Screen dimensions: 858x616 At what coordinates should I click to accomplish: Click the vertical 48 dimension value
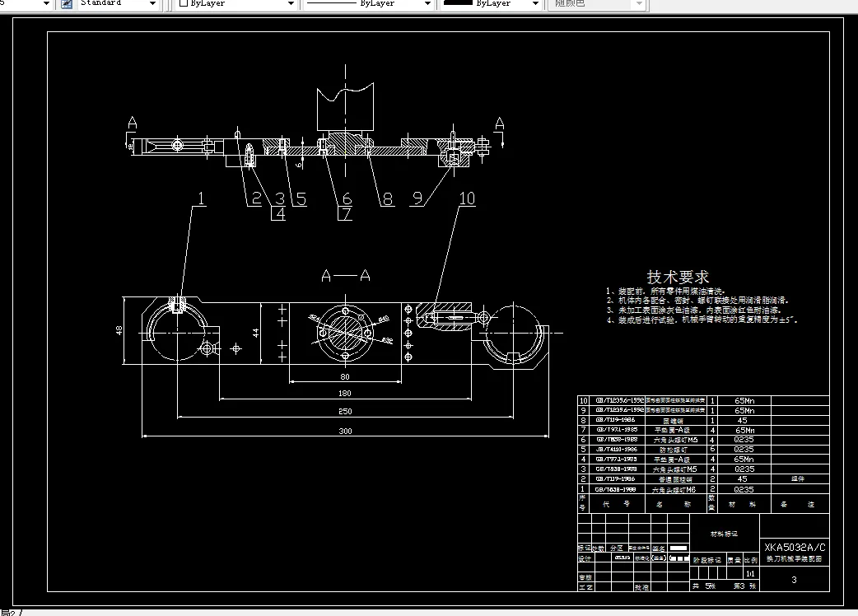click(x=119, y=330)
